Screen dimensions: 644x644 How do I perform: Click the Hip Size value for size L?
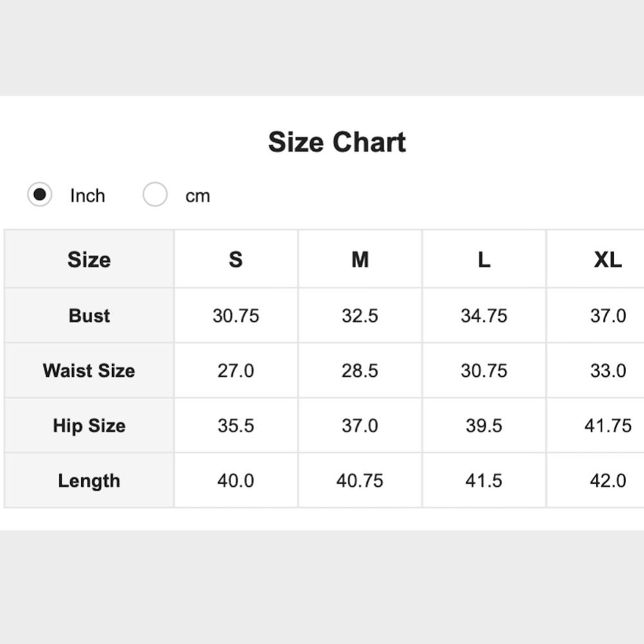point(484,426)
